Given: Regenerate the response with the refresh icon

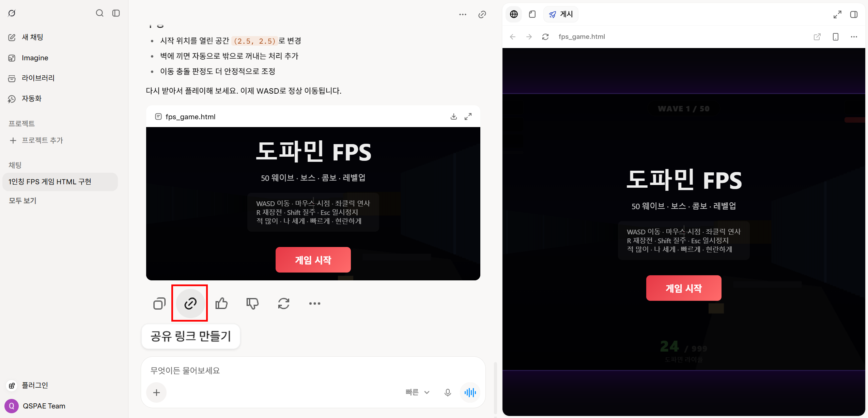Looking at the screenshot, I should [x=283, y=303].
